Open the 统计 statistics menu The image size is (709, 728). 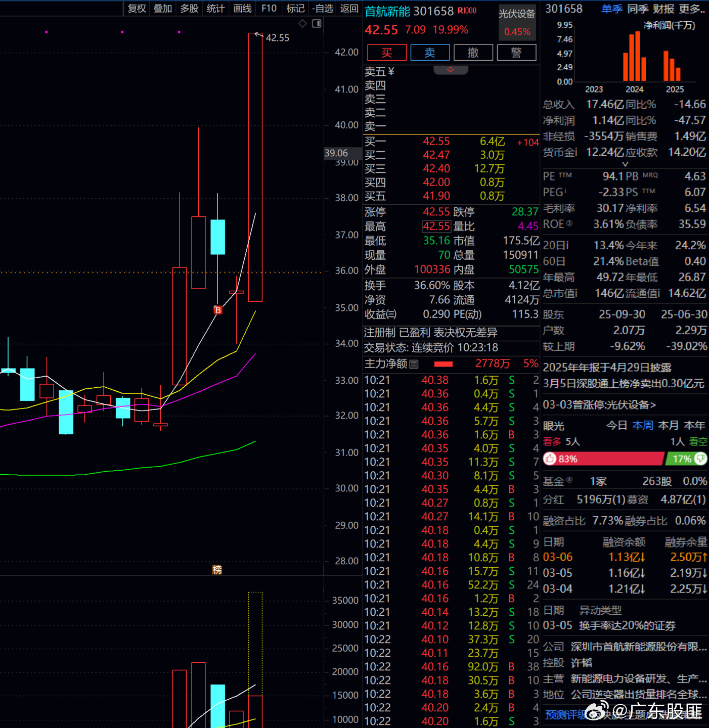pyautogui.click(x=216, y=8)
